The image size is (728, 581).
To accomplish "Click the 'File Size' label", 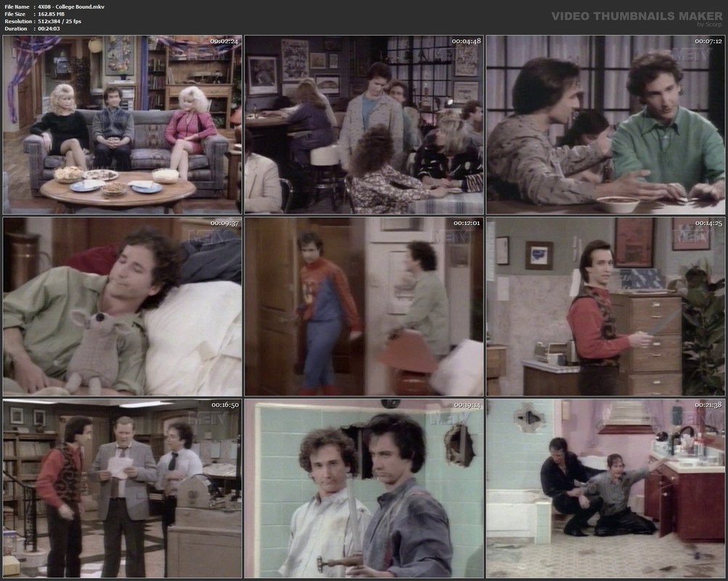I will (15, 14).
